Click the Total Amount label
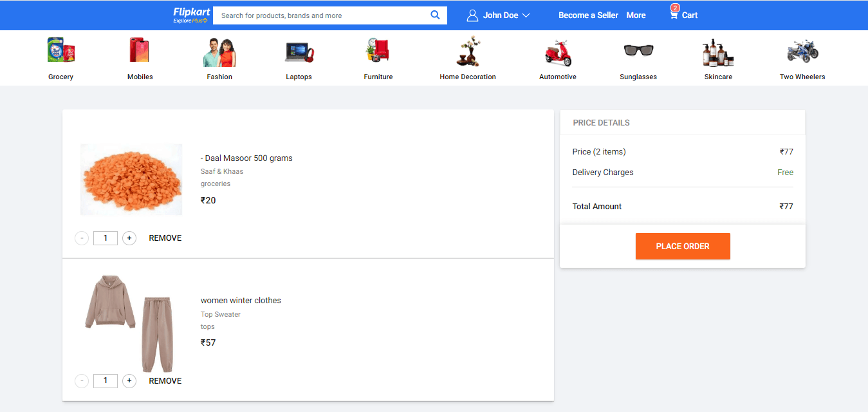 [597, 207]
